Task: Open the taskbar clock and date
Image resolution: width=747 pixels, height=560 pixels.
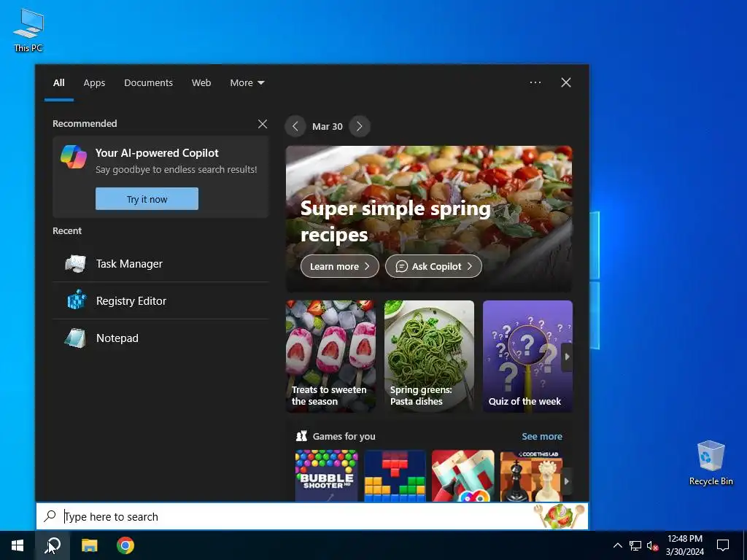Action: pyautogui.click(x=684, y=545)
